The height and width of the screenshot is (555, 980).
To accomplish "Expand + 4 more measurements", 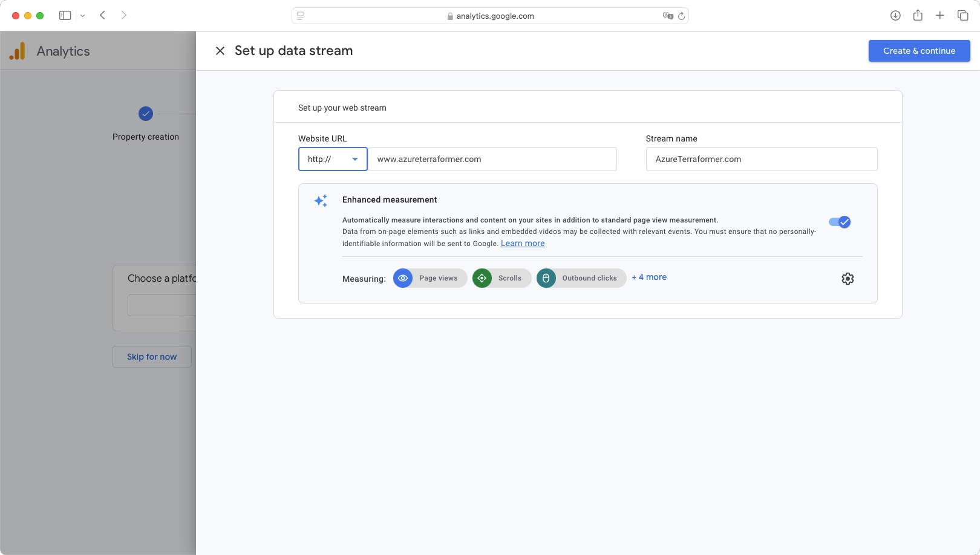I will [649, 277].
